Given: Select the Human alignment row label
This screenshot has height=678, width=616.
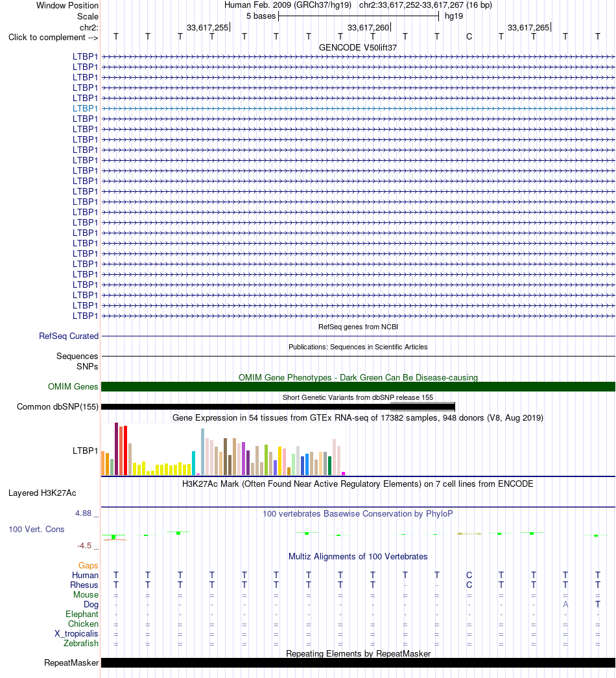Looking at the screenshot, I should coord(85,575).
